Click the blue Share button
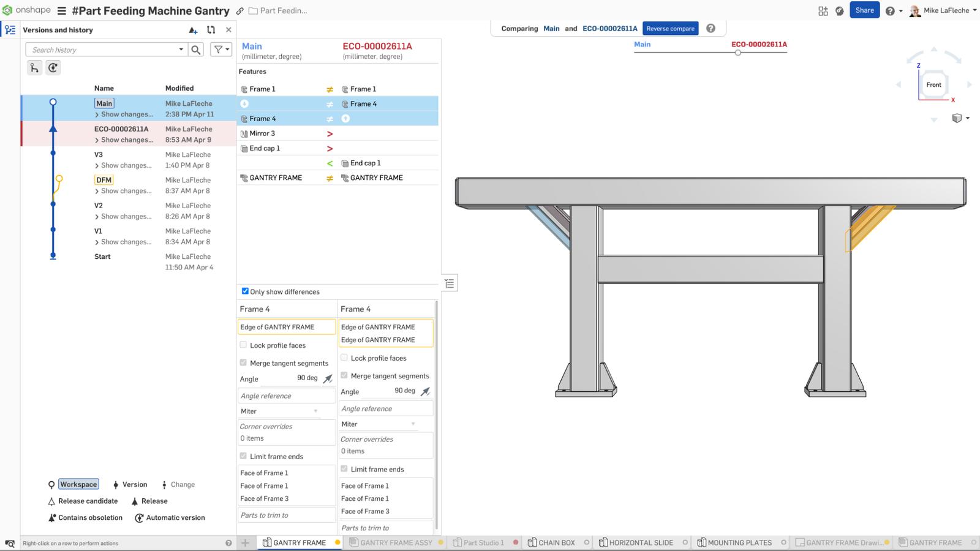Image resolution: width=980 pixels, height=551 pixels. coord(864,10)
